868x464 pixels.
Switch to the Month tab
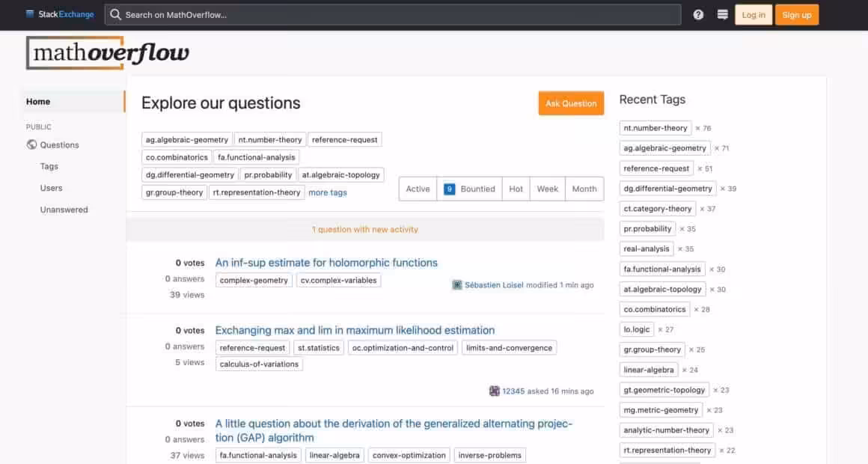[x=584, y=189]
